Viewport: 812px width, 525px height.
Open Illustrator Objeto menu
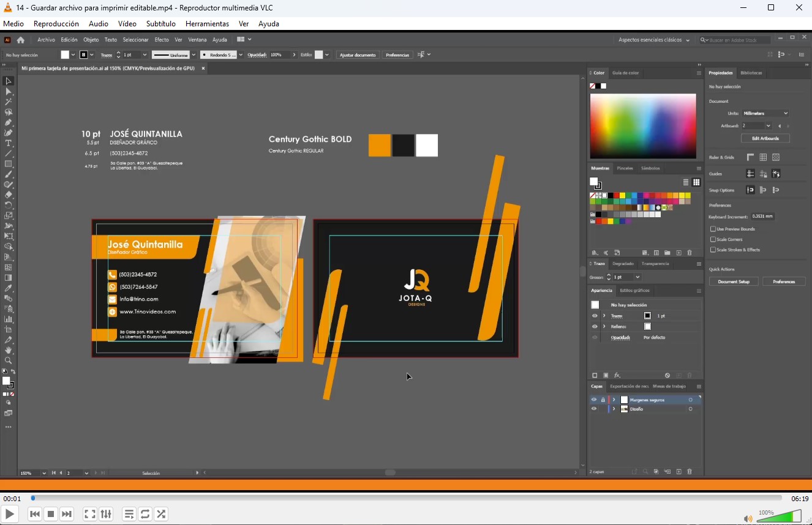pos(91,40)
